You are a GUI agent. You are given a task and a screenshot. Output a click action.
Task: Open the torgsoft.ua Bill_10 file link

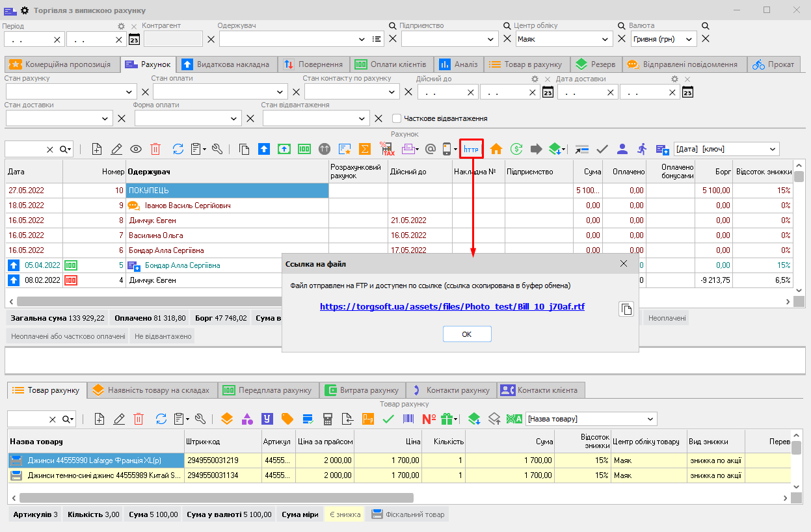tap(452, 306)
